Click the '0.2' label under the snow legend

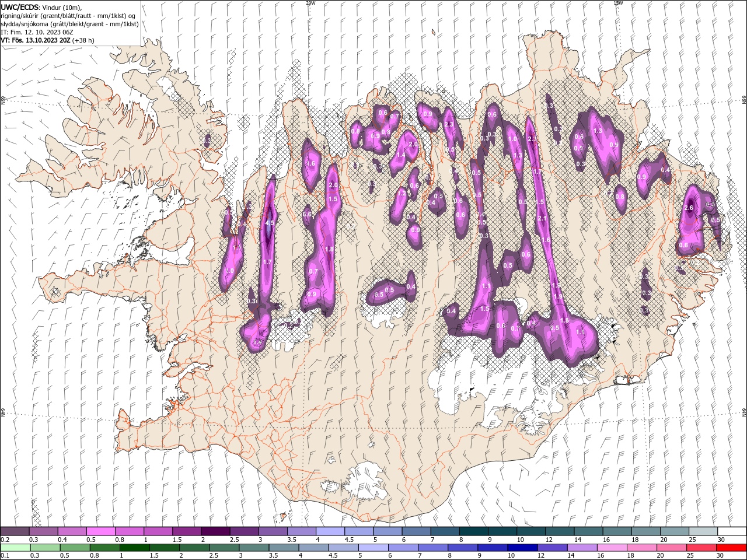(5, 540)
